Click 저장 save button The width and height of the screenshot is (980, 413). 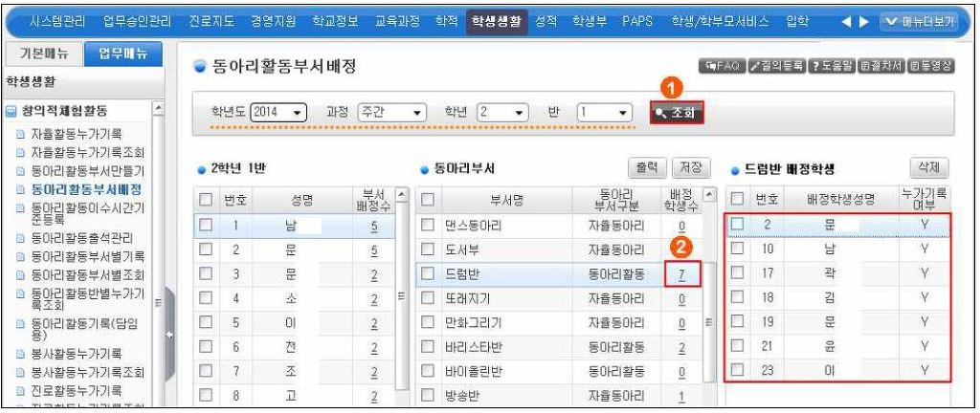(691, 167)
